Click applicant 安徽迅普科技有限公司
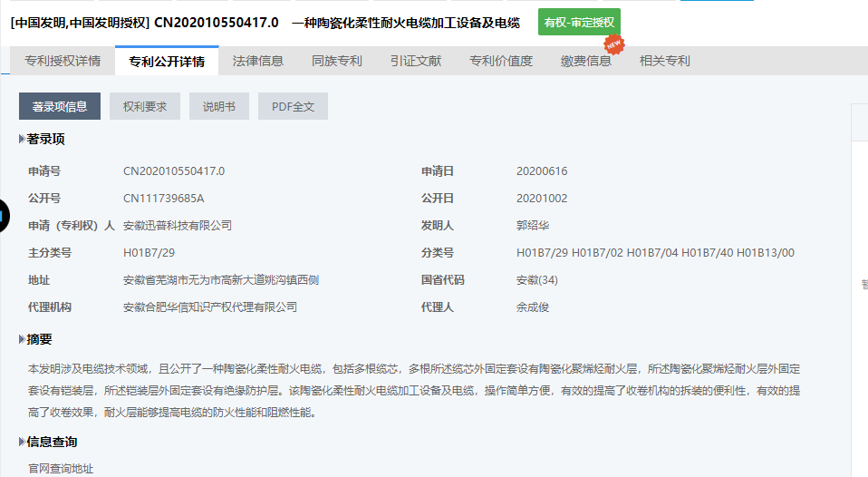Screen dimensions: 868x477 point(178,226)
